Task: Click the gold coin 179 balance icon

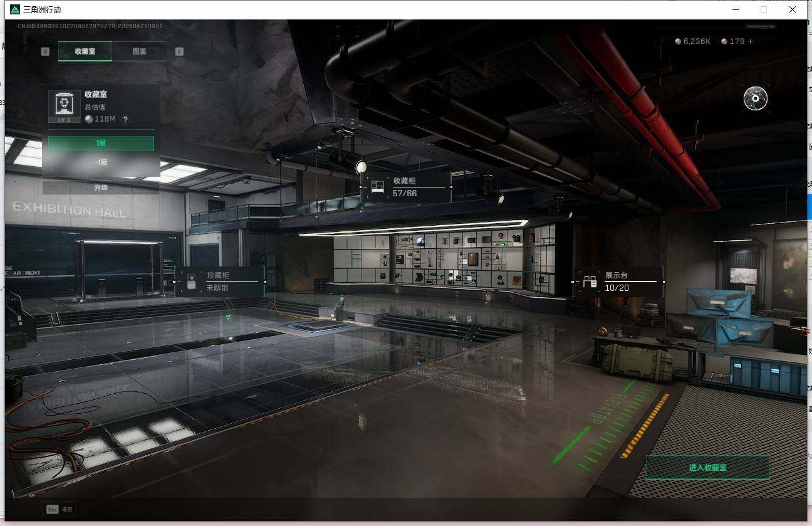Action: coord(724,41)
